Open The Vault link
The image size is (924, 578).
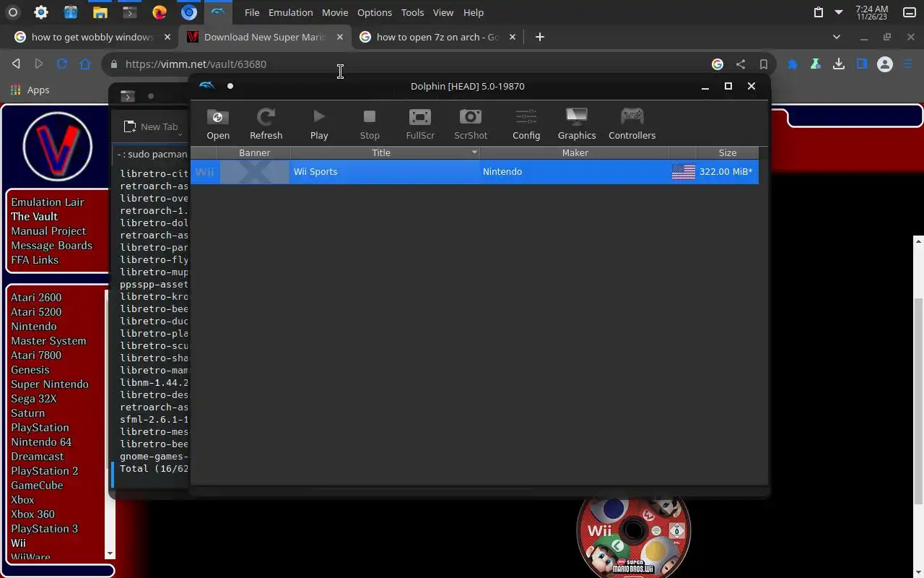click(34, 217)
